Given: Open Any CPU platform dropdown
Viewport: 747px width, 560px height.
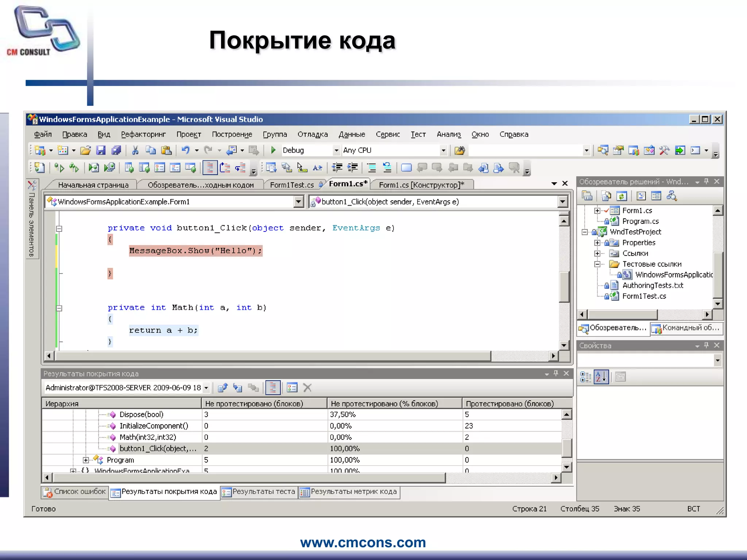Looking at the screenshot, I should coord(444,150).
